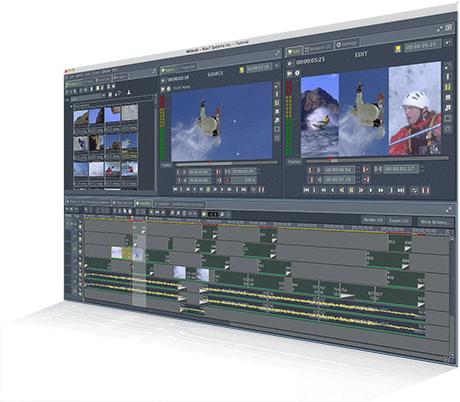Switch to the Source tab
Screen dimensions: 460x402
coord(168,70)
